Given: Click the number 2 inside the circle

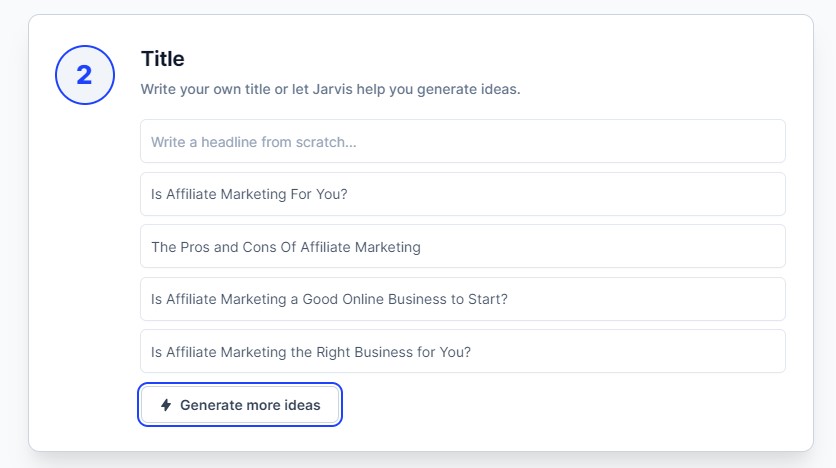Looking at the screenshot, I should click(84, 75).
